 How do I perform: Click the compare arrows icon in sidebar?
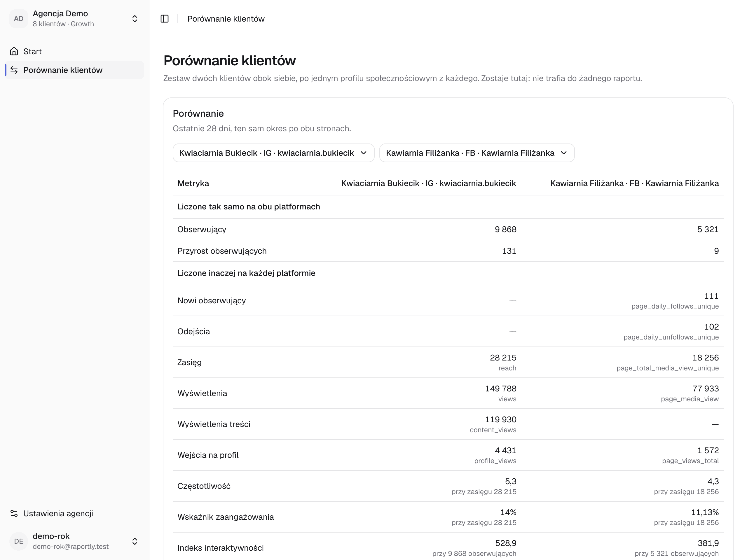coord(14,70)
